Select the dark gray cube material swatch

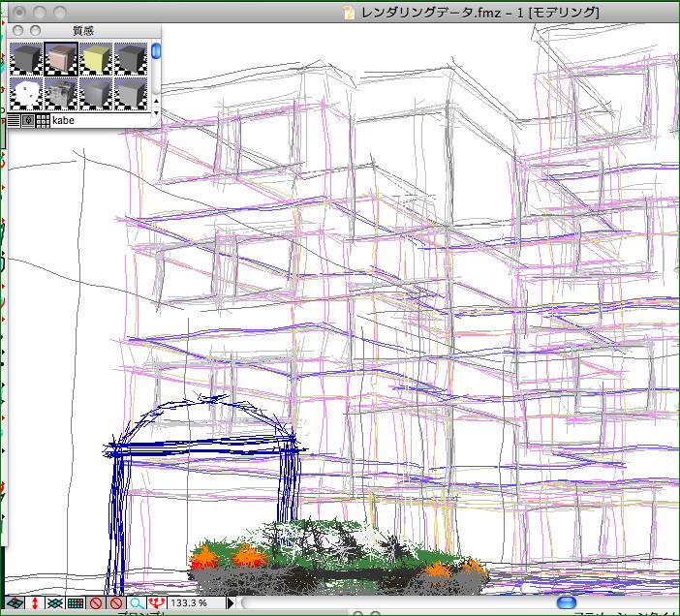[25, 58]
